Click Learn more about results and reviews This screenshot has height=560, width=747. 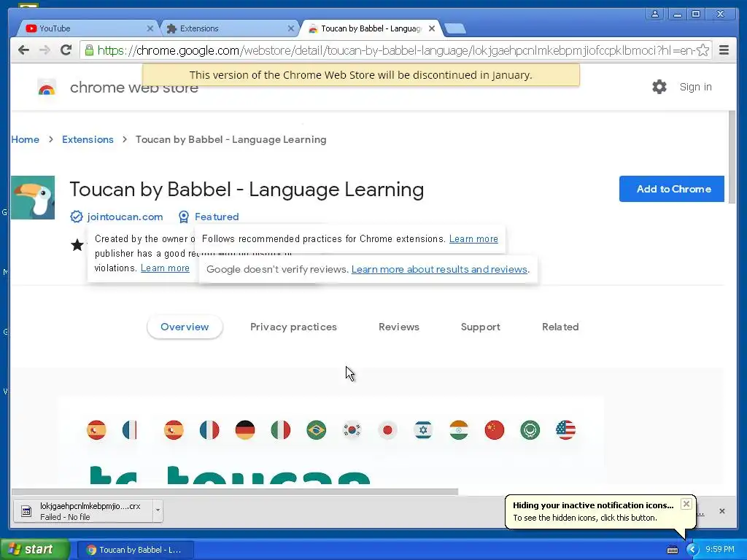coord(439,269)
